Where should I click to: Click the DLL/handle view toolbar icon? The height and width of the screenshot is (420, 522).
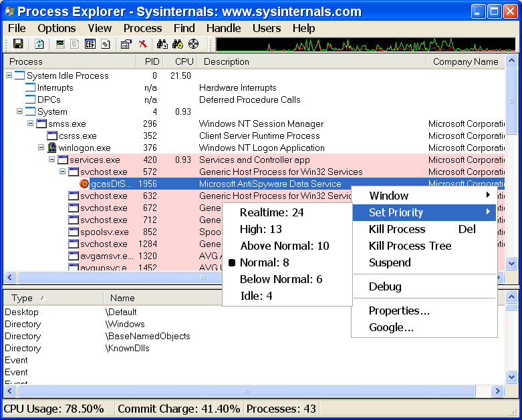point(106,43)
